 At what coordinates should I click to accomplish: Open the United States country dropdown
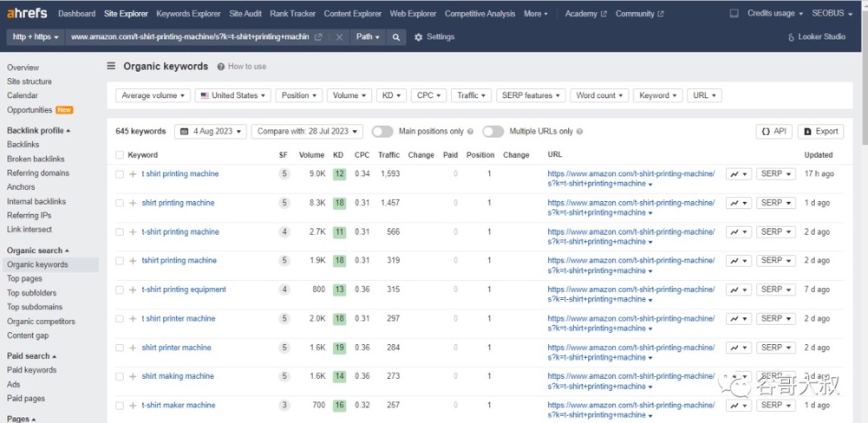pos(233,95)
